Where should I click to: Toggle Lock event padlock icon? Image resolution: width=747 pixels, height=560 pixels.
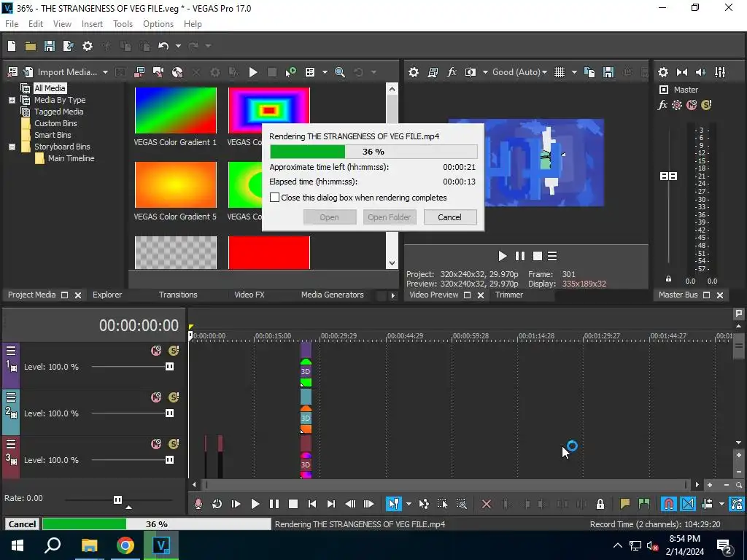tap(600, 504)
